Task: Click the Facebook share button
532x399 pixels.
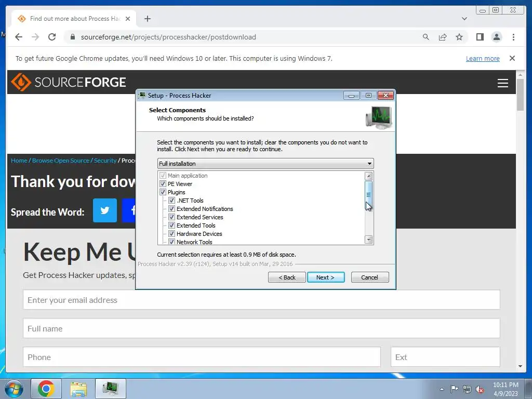Action: [x=129, y=210]
